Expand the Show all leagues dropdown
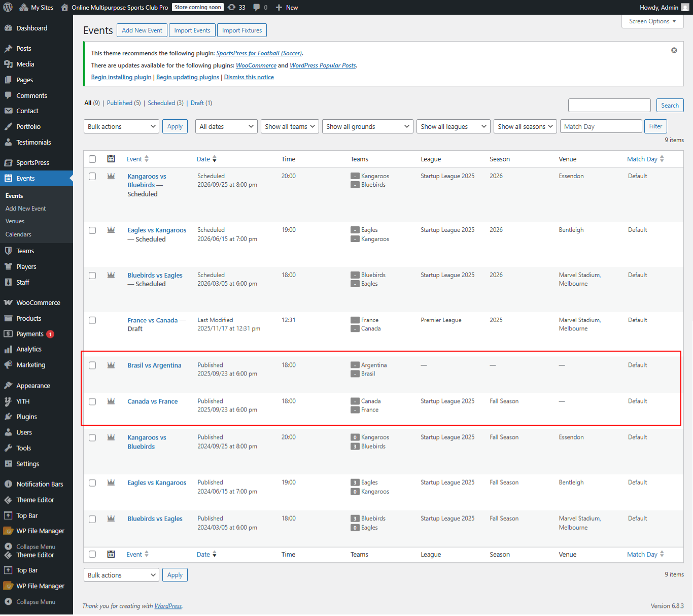Viewport: 693px width, 616px height. [x=454, y=126]
